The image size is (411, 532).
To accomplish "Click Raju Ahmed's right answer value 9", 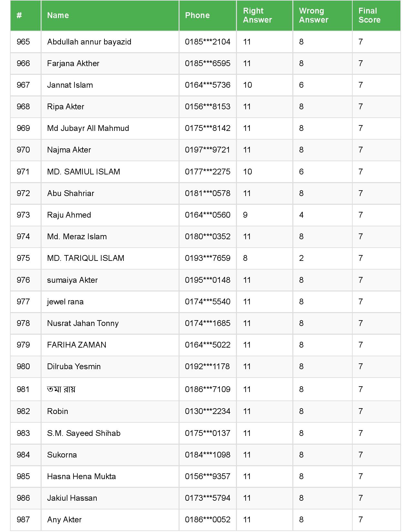I will pos(245,215).
